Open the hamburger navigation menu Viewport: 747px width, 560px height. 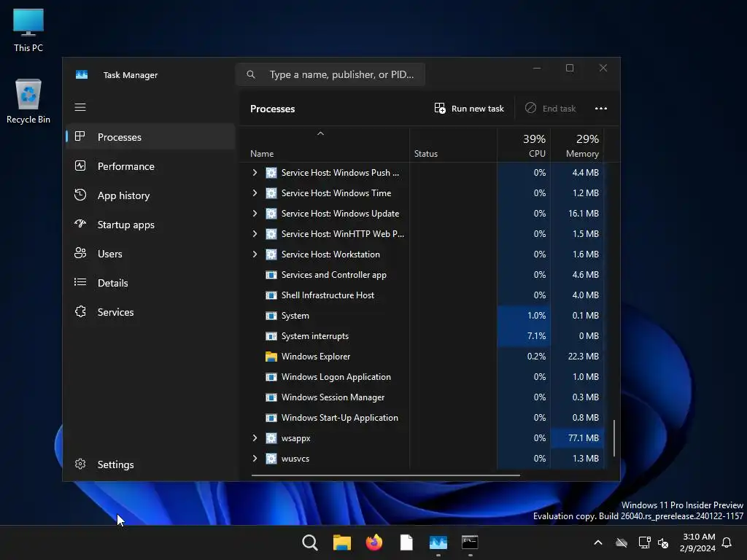[x=80, y=107]
